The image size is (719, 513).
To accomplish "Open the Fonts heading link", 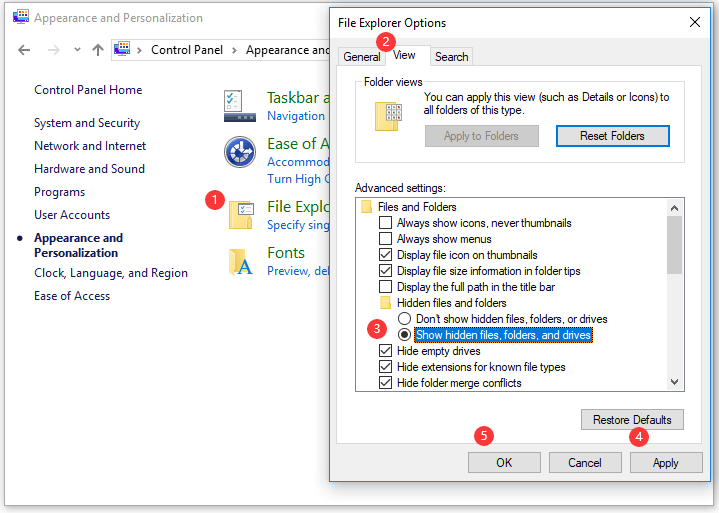I will click(x=286, y=253).
